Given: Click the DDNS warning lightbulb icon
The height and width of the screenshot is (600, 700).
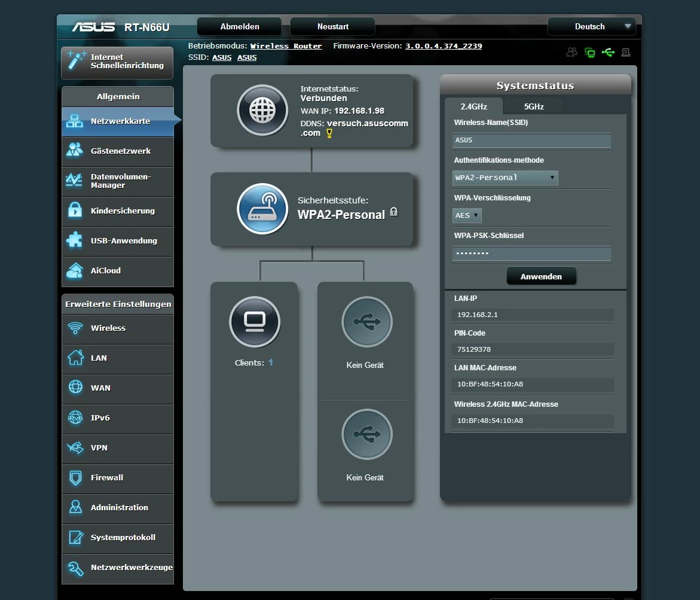Looking at the screenshot, I should tap(329, 133).
